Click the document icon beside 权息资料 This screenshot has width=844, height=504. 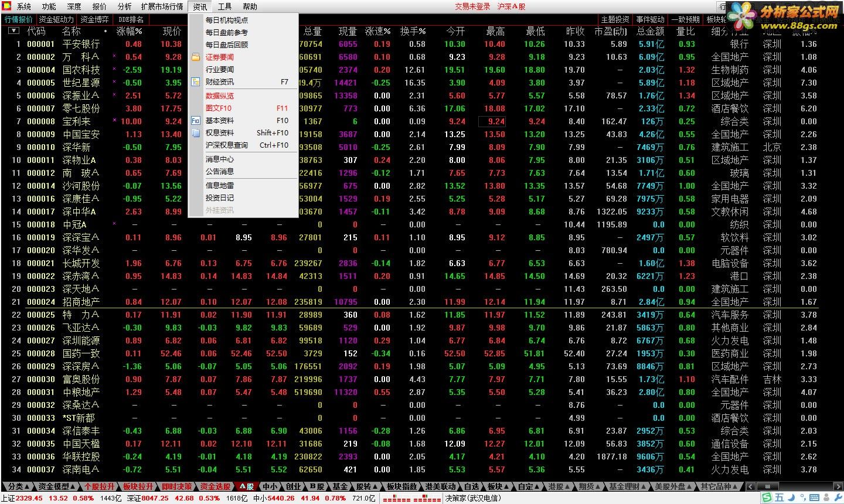196,133
